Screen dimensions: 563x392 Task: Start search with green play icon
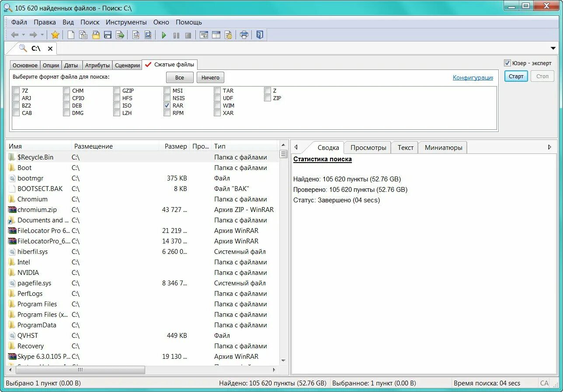[164, 35]
